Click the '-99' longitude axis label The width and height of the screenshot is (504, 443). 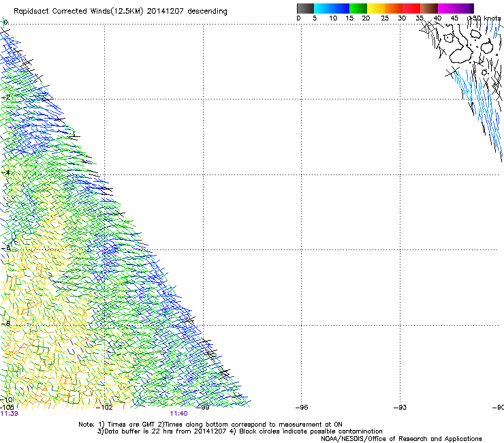point(203,408)
